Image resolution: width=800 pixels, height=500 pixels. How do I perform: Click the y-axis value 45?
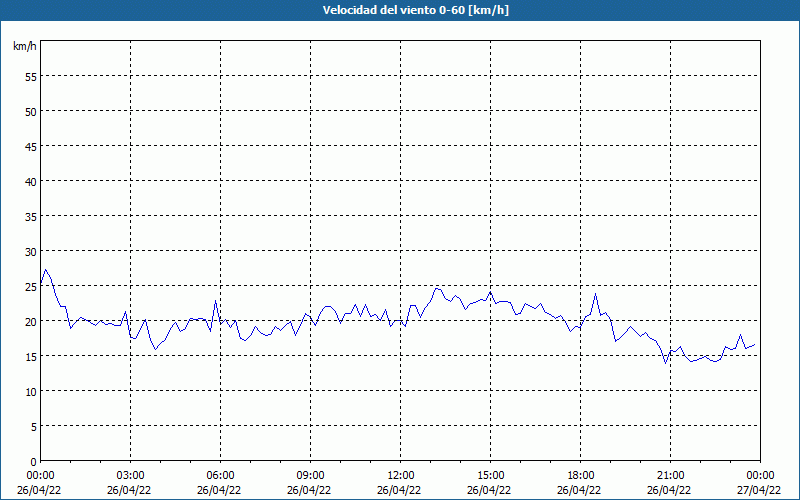31,146
